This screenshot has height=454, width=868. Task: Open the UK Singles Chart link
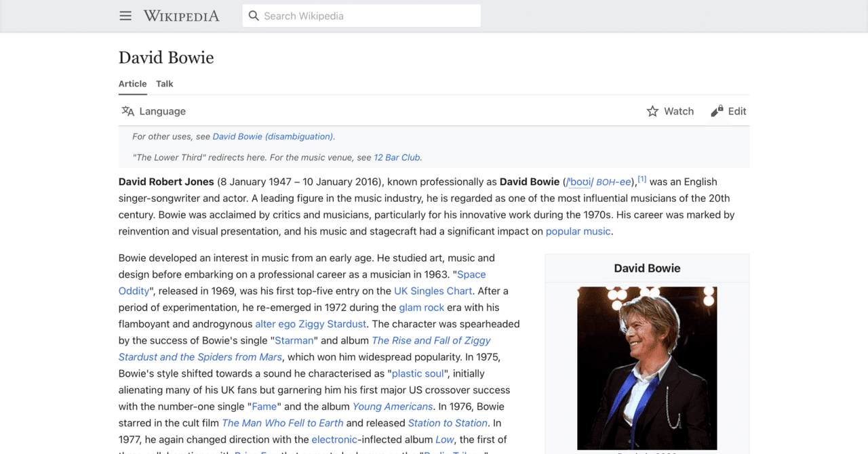coord(433,291)
